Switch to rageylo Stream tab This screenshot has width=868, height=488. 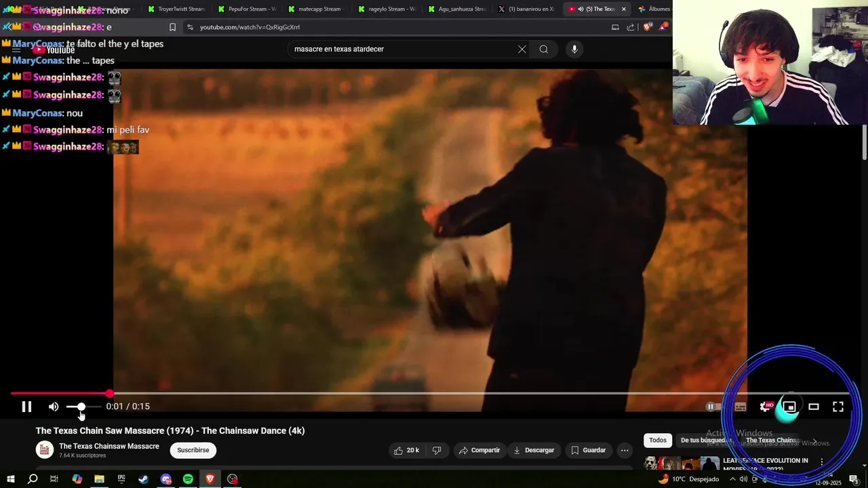coord(387,9)
